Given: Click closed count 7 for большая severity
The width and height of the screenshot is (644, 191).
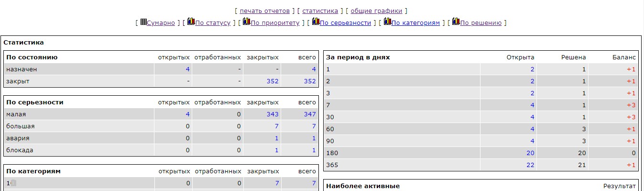Looking at the screenshot, I should [276, 126].
